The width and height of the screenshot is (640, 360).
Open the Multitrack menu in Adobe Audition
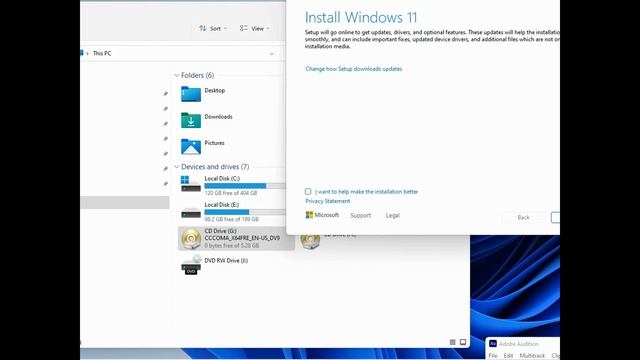[532, 356]
